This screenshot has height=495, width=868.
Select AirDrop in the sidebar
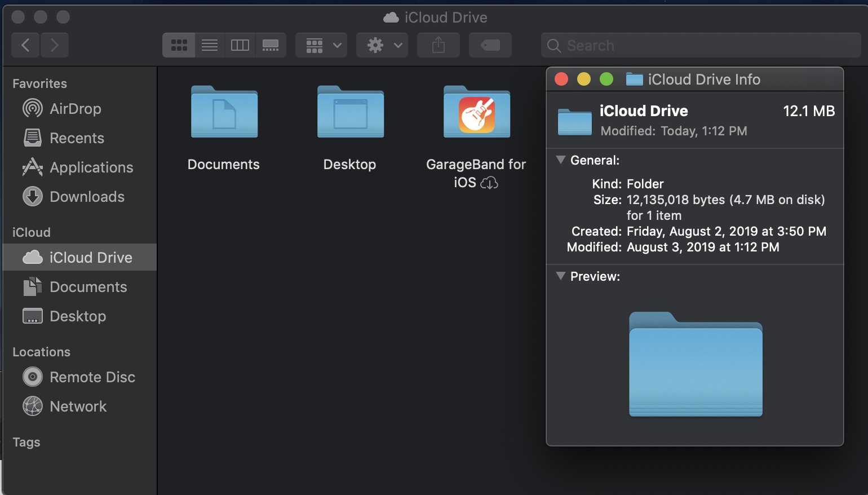click(x=75, y=109)
